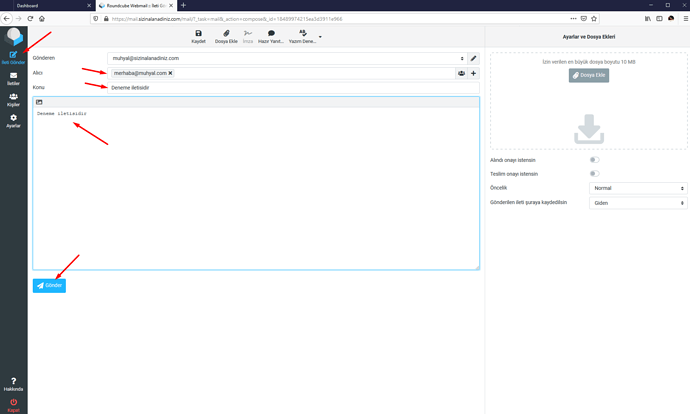Go to browser home page
Screen dimensions: 690x414
coord(42,18)
